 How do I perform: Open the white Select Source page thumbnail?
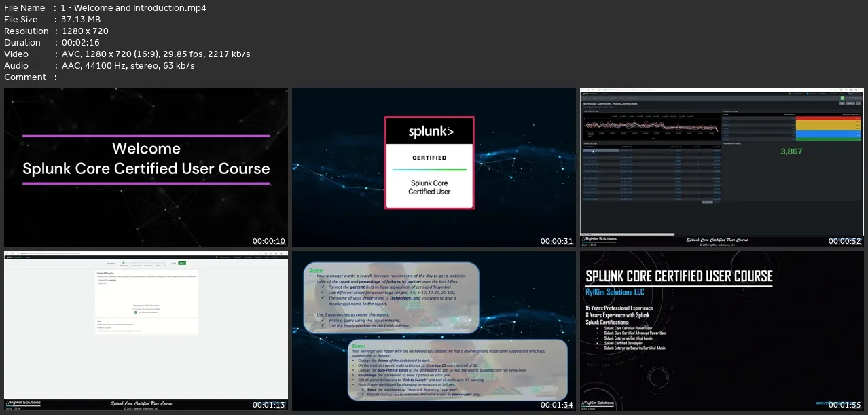coord(146,331)
